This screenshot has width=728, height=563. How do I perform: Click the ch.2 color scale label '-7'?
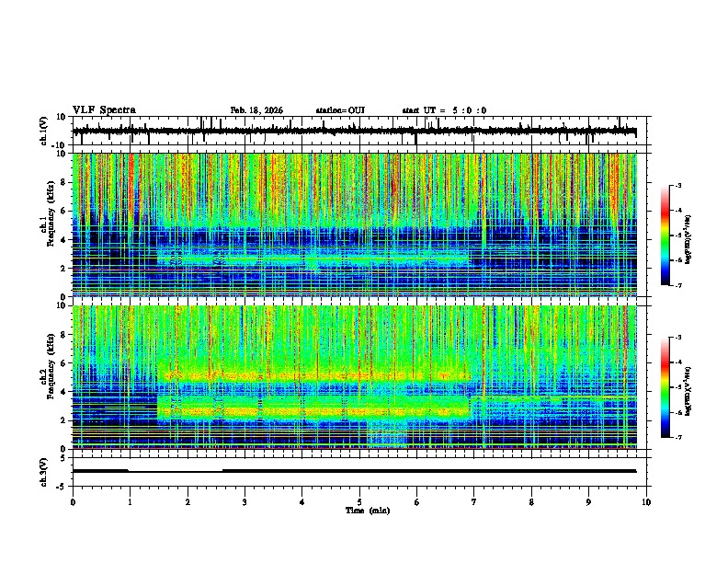point(678,437)
